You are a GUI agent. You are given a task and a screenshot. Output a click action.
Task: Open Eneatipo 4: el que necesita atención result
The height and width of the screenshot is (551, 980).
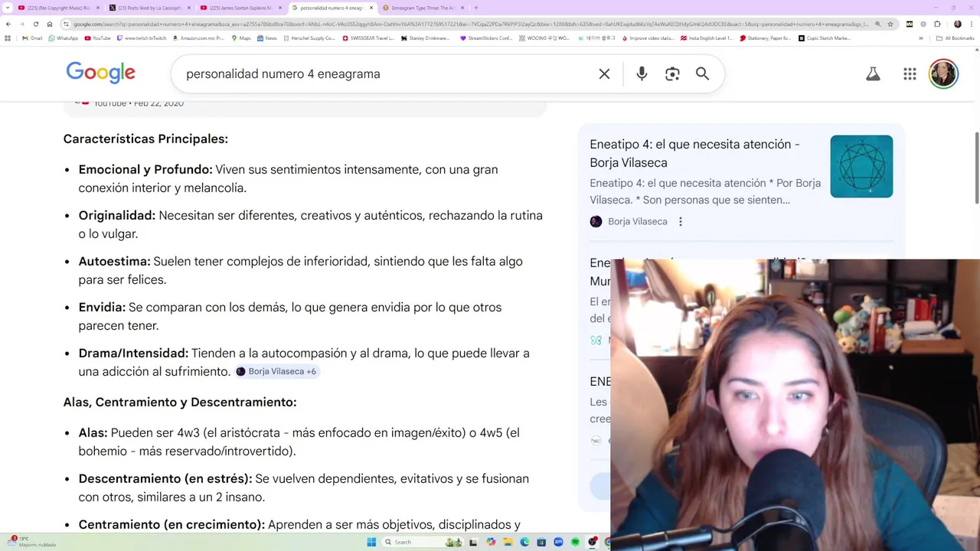pyautogui.click(x=695, y=153)
